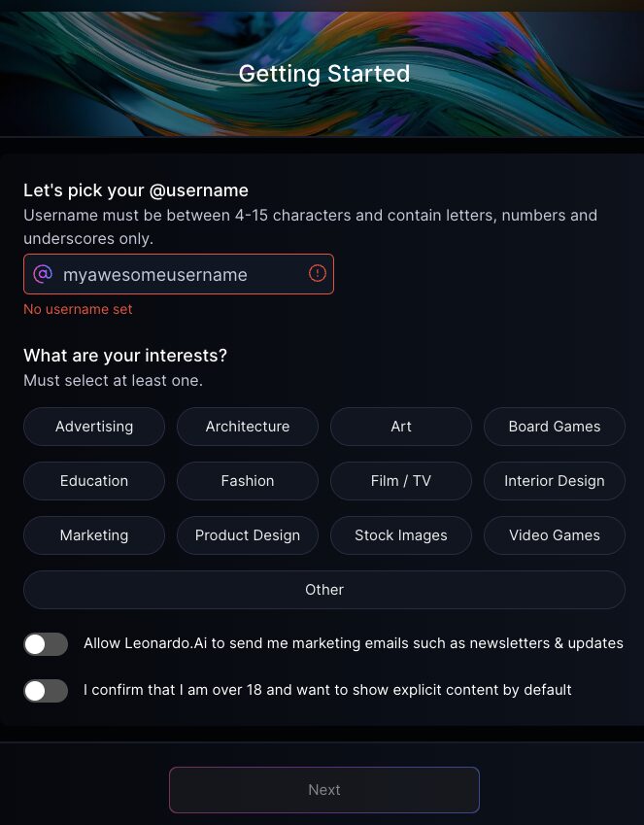Click the username input field
The height and width of the screenshot is (825, 644).
point(180,274)
